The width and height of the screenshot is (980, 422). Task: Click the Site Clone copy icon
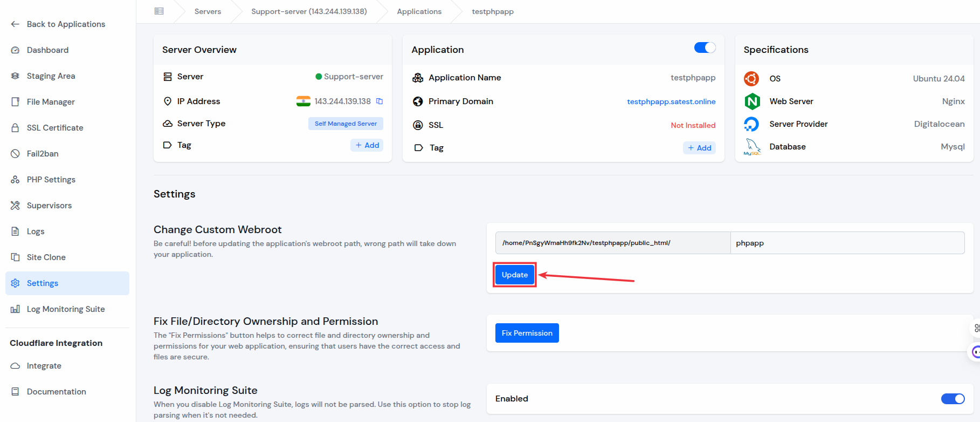tap(15, 257)
